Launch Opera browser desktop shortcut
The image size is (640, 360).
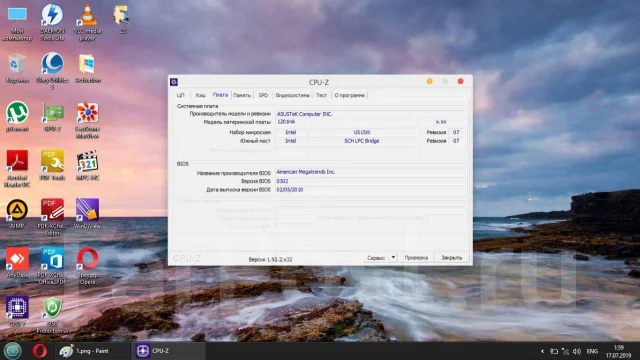click(87, 266)
